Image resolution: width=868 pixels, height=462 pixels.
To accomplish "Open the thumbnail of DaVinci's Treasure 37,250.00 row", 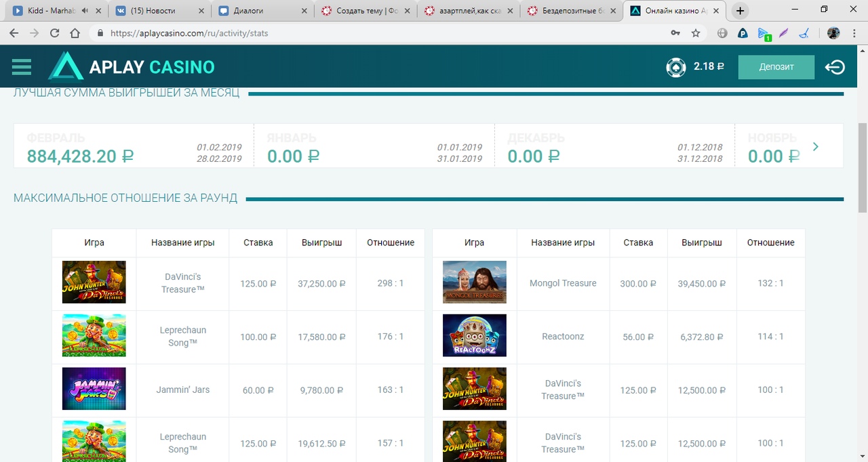I will tap(94, 282).
